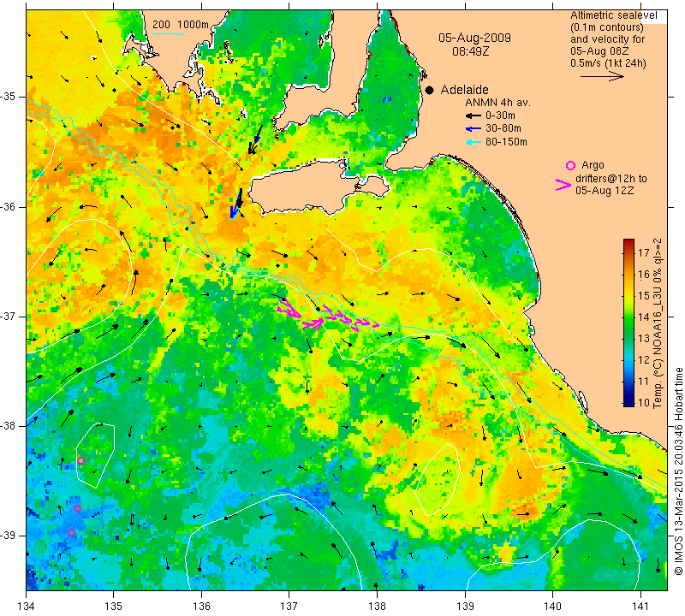Click the 'Argo' legend text

click(593, 165)
